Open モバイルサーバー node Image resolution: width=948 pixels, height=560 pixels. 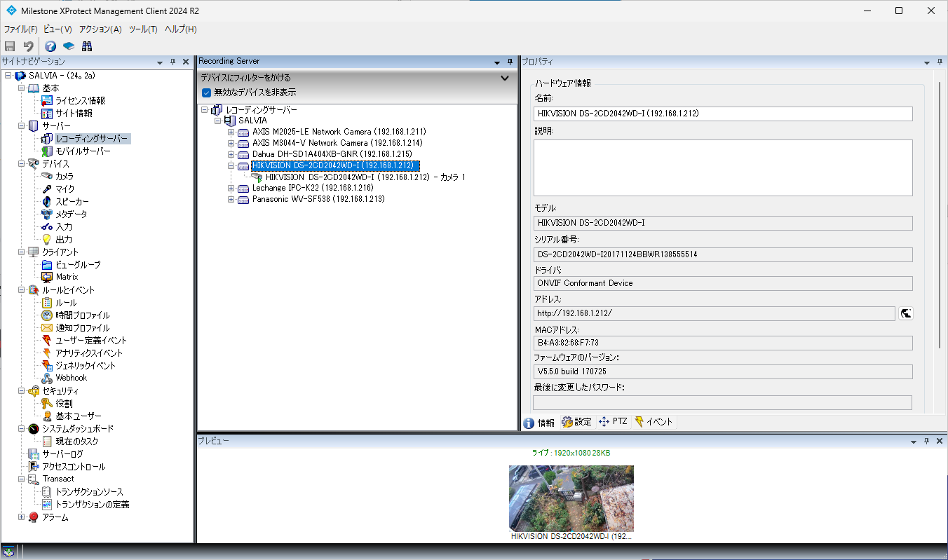coord(83,151)
